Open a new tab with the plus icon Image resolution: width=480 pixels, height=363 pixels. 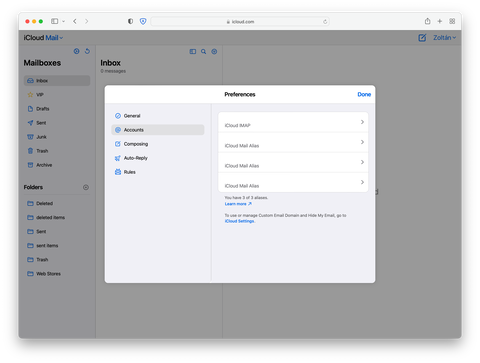click(440, 21)
